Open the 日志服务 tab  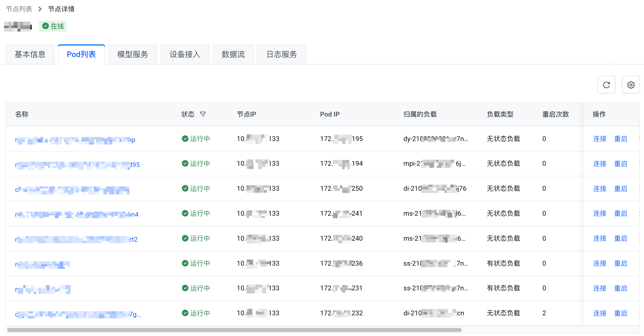(x=282, y=54)
